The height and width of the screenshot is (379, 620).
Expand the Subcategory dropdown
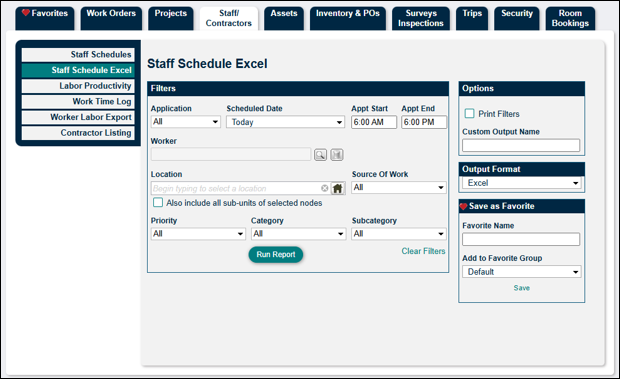[x=399, y=234]
